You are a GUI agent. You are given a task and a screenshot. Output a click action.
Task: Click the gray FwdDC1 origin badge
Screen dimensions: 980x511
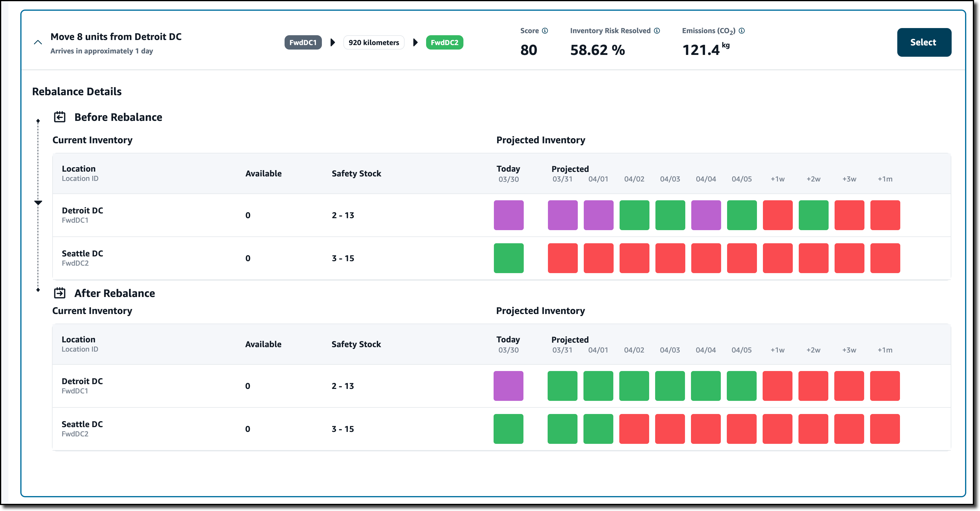303,42
